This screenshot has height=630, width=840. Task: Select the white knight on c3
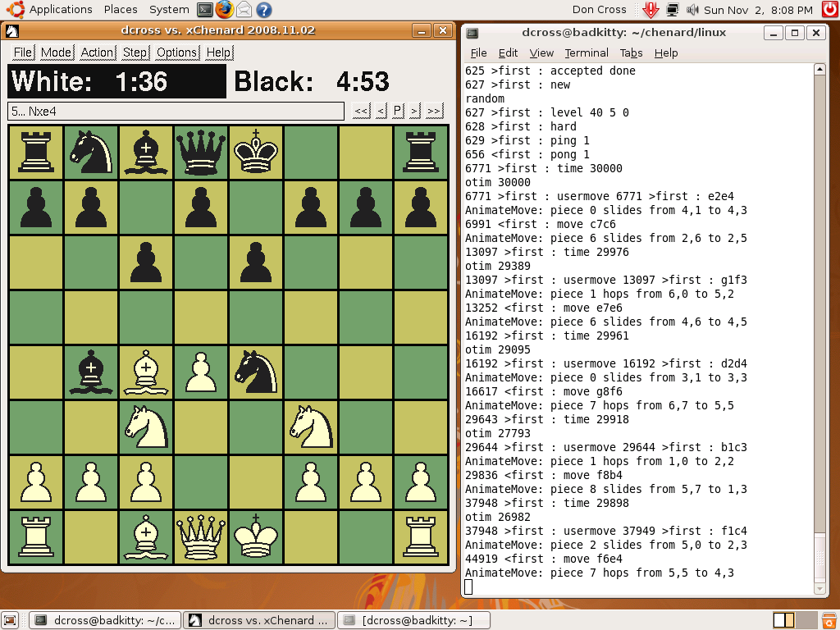click(146, 427)
